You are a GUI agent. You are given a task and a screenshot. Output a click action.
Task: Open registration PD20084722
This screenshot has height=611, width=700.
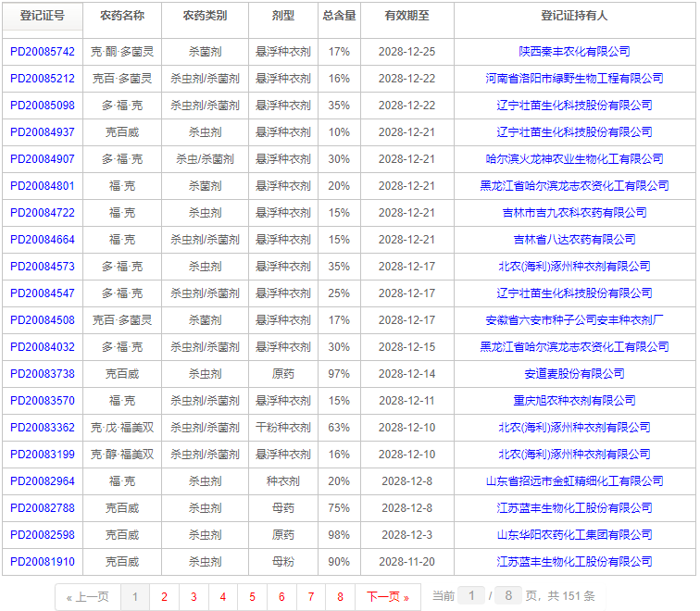coord(43,213)
